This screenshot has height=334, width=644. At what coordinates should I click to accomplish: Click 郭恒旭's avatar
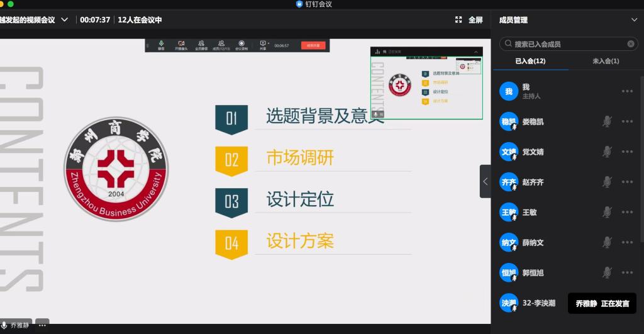508,272
